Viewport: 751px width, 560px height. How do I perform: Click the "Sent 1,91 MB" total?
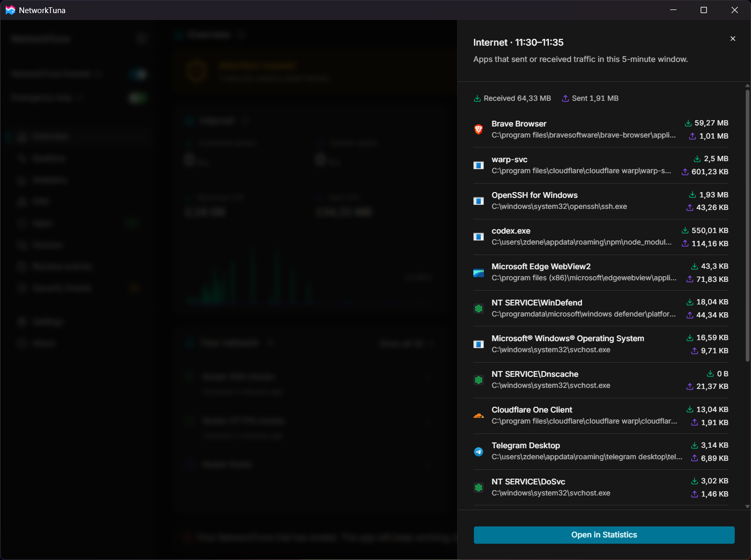click(x=595, y=98)
